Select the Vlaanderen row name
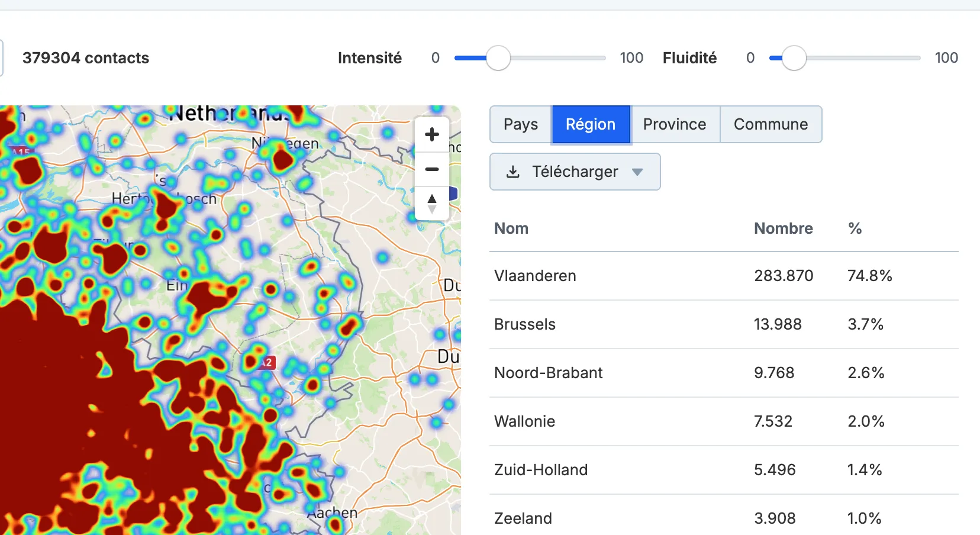Screen dimensions: 980x535 535,276
